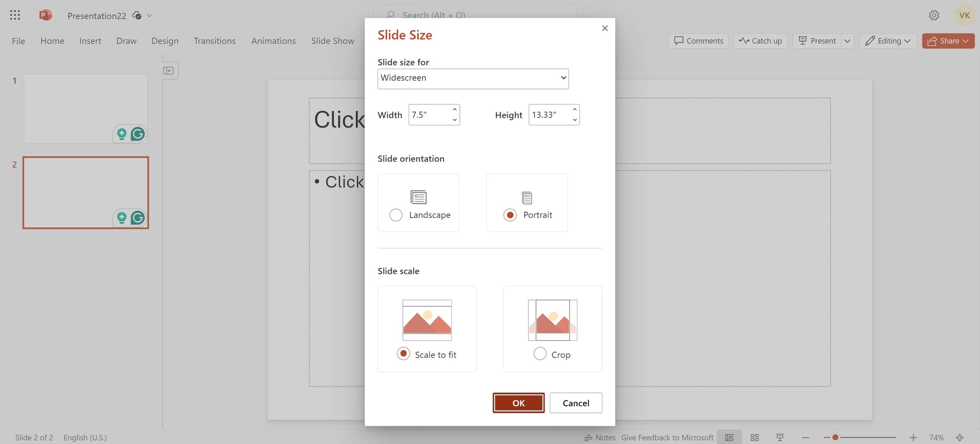The height and width of the screenshot is (444, 980).
Task: Select the Landscape orientation radio button
Action: (x=396, y=215)
